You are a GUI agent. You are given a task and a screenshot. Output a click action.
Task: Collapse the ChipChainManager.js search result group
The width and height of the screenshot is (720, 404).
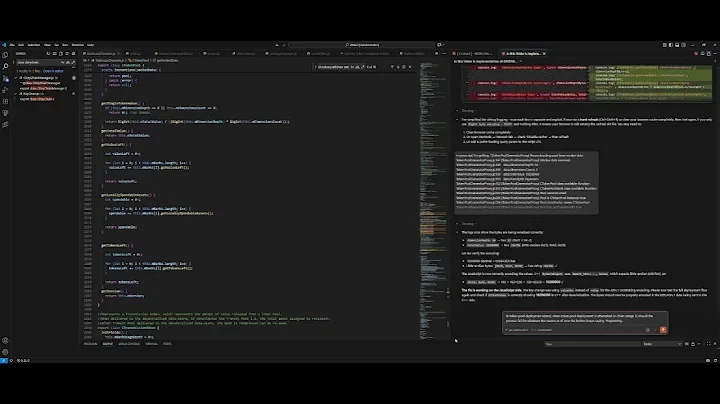pyautogui.click(x=16, y=78)
